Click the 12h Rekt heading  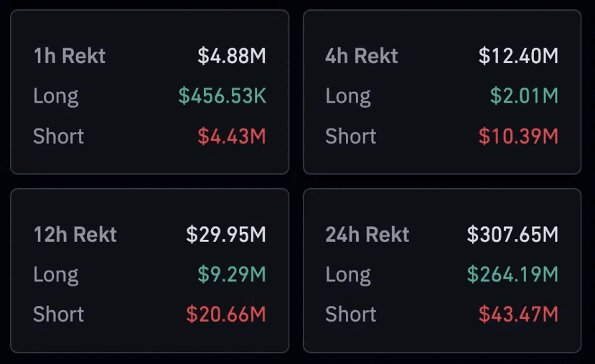tap(75, 234)
